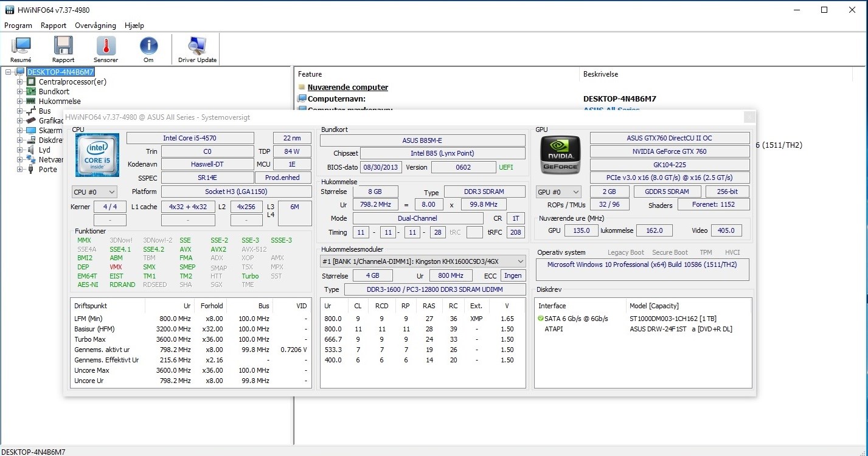This screenshot has width=868, height=456.
Task: Click the NVIDIA GeForce GTX 760 field
Action: [670, 151]
